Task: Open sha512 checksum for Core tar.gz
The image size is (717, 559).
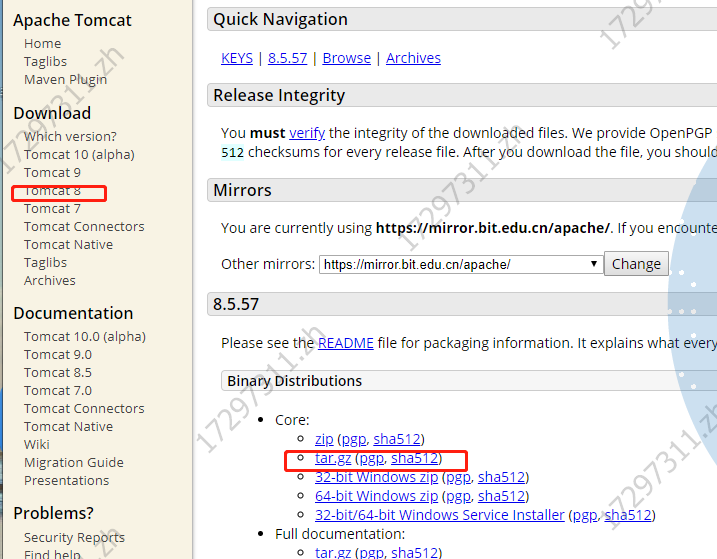Action: point(414,458)
